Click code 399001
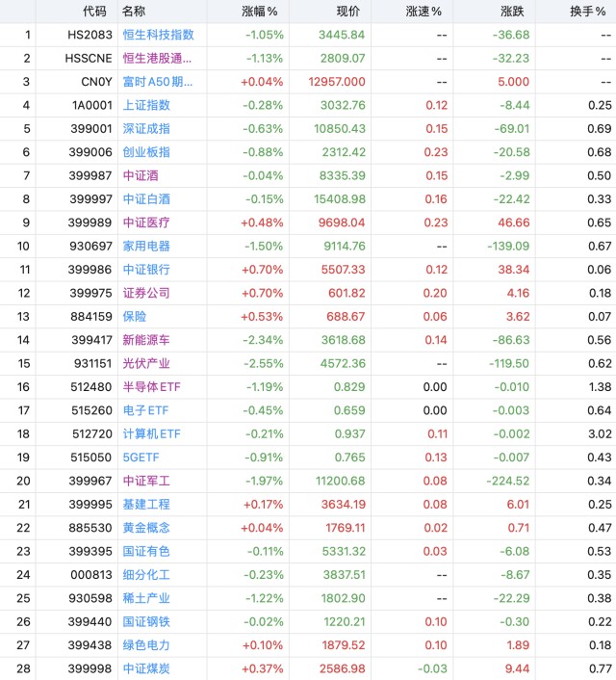 pyautogui.click(x=90, y=128)
